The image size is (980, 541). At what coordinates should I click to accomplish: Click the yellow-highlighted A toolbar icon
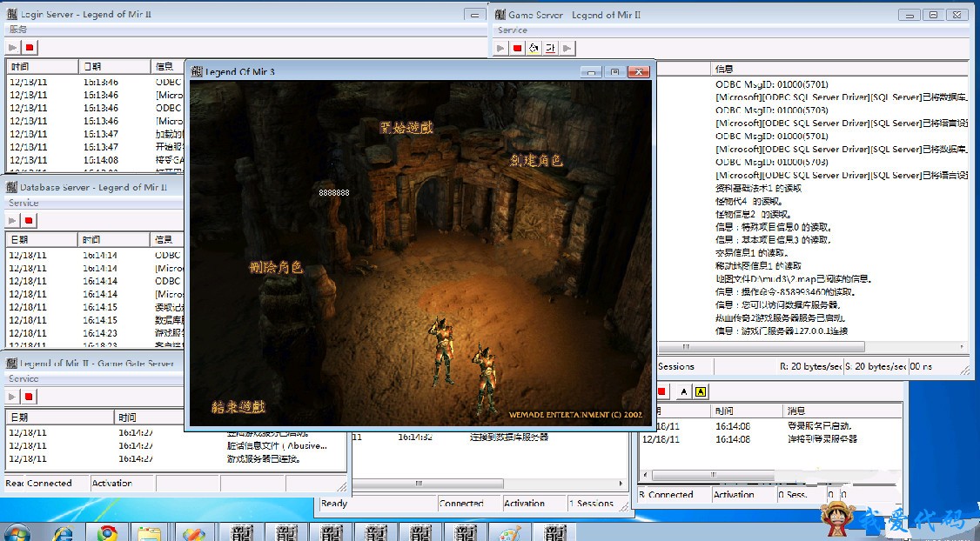click(x=701, y=391)
